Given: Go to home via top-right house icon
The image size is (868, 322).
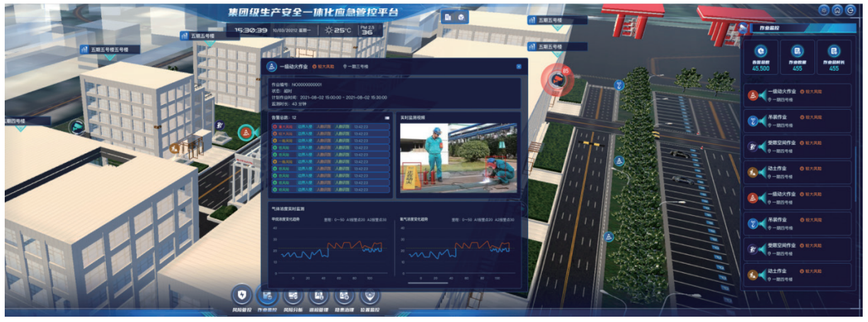Looking at the screenshot, I should (837, 10).
